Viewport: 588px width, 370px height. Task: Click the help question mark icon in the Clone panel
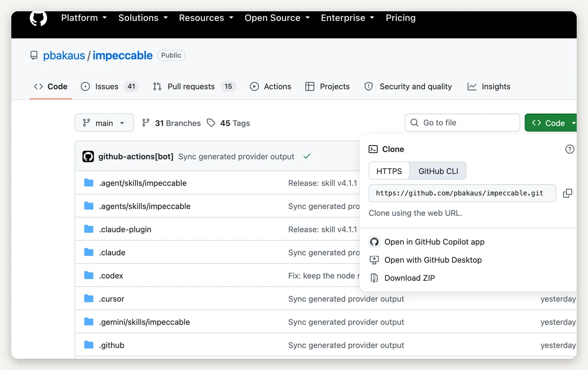570,149
